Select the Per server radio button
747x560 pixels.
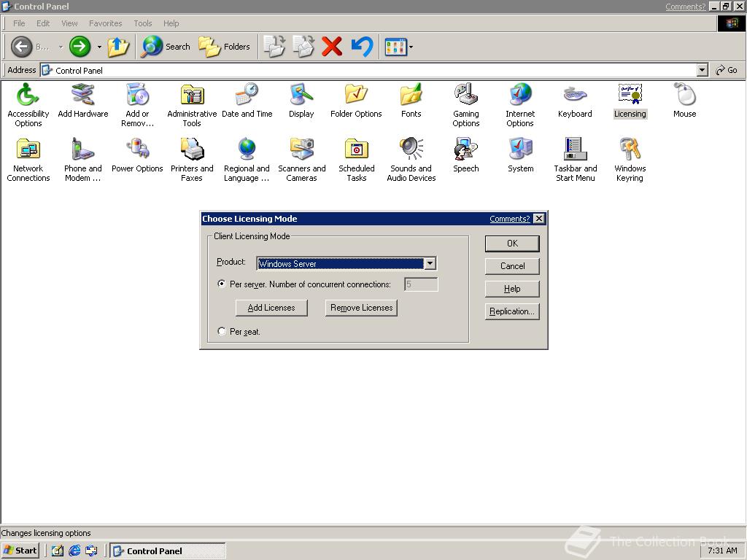tap(222, 284)
